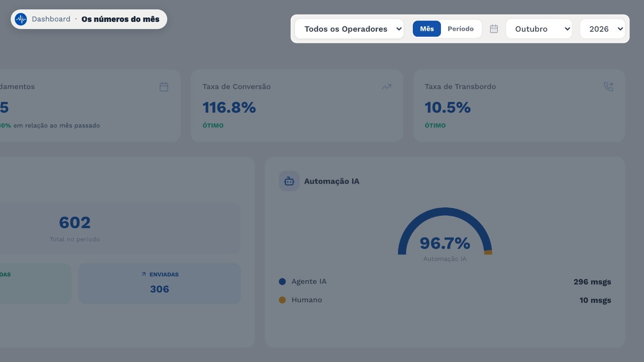
Task: Click the calendar icon in the agendamentos card
Action: click(x=164, y=87)
